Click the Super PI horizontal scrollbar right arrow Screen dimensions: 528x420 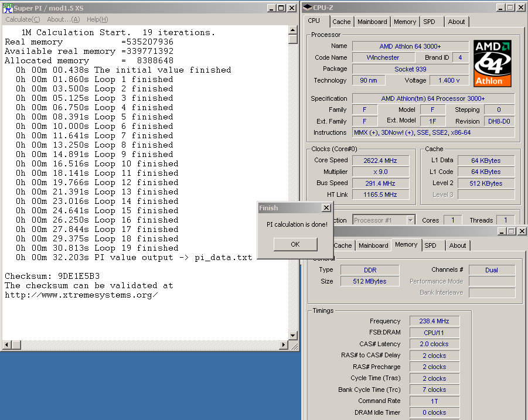pos(284,344)
